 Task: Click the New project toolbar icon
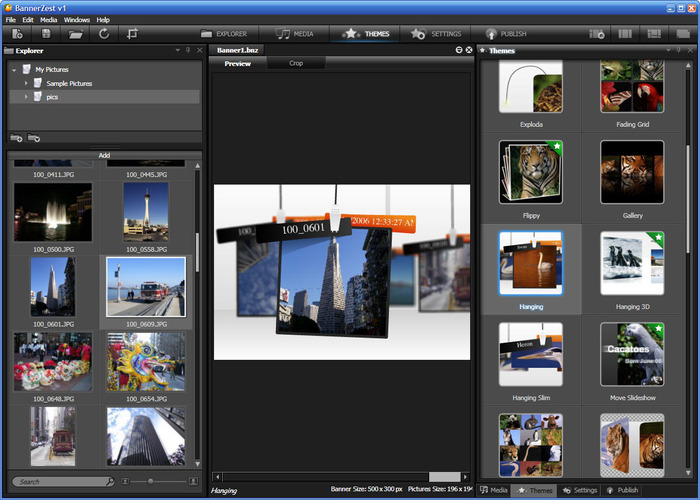[17, 34]
